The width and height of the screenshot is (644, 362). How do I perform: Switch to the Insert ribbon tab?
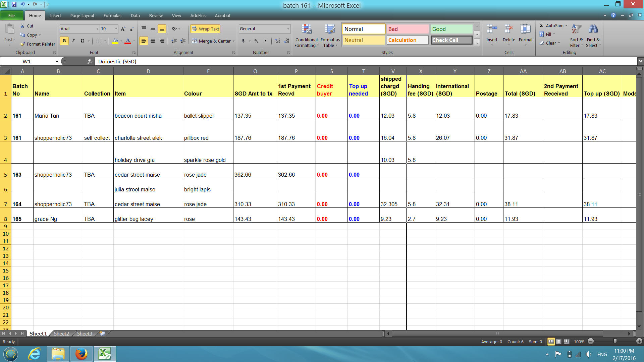pos(56,15)
